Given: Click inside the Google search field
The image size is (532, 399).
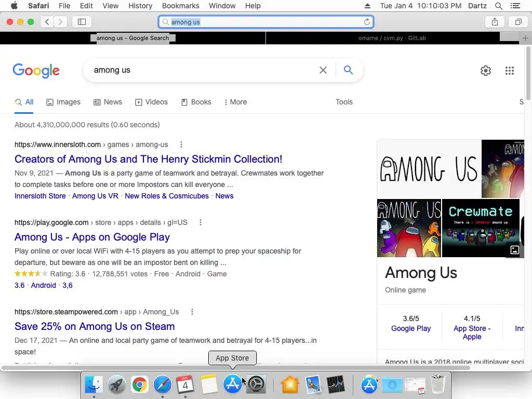Looking at the screenshot, I should pos(204,70).
